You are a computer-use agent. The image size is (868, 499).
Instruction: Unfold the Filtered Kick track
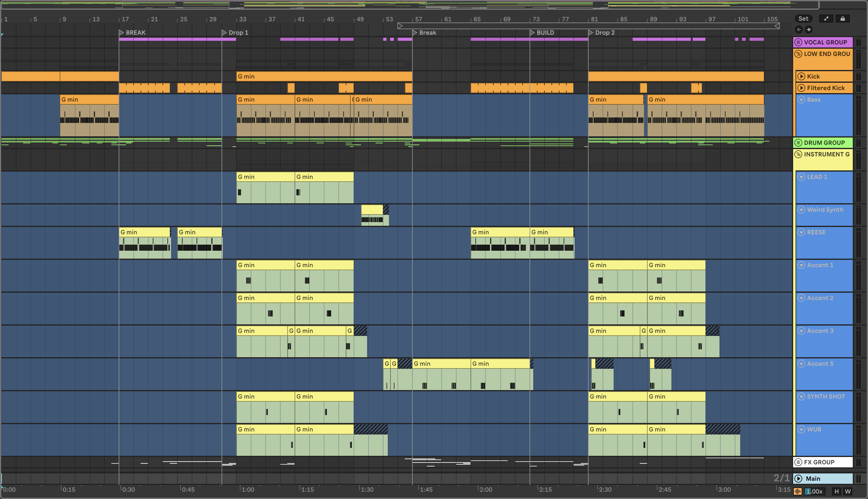tap(801, 88)
